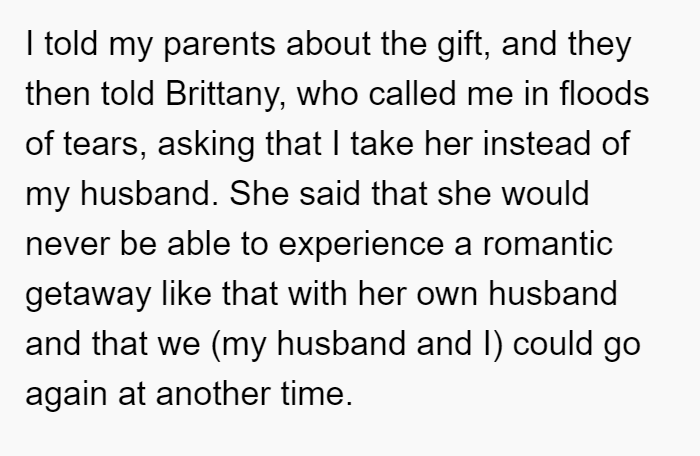
Task: Click the word "experience" in the text
Action: coord(361,245)
